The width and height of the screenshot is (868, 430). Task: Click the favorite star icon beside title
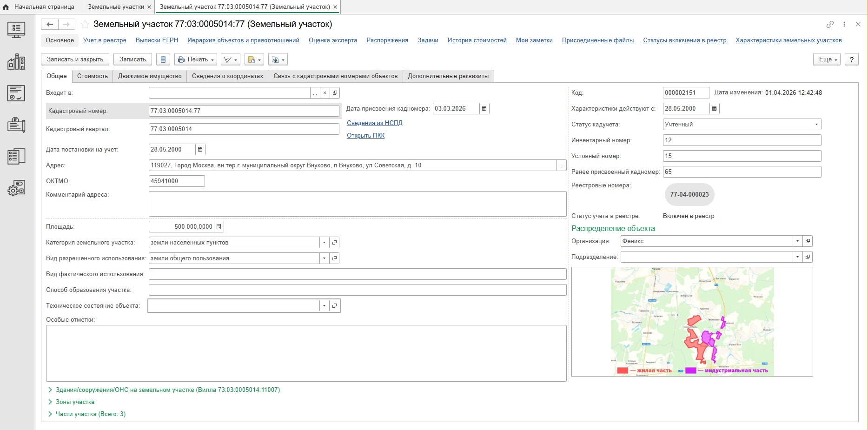pyautogui.click(x=85, y=24)
